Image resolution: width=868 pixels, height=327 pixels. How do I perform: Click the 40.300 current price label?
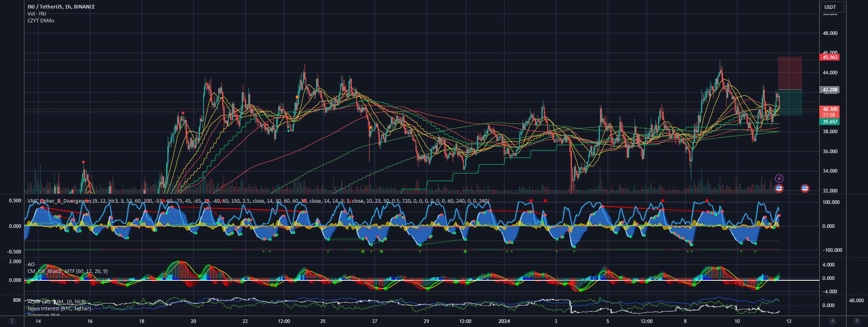pyautogui.click(x=830, y=109)
